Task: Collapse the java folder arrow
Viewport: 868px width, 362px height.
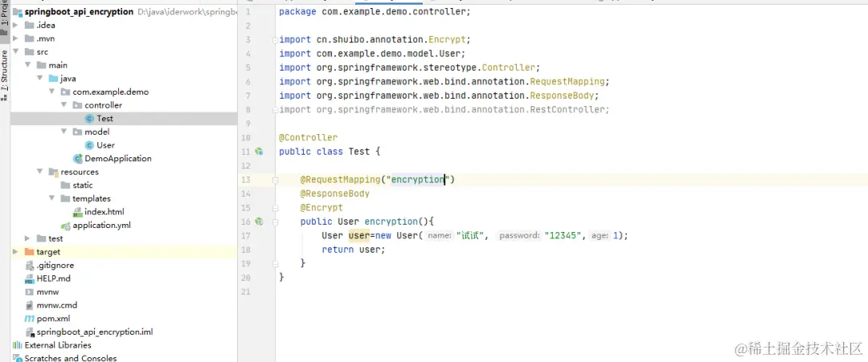Action: click(40, 79)
